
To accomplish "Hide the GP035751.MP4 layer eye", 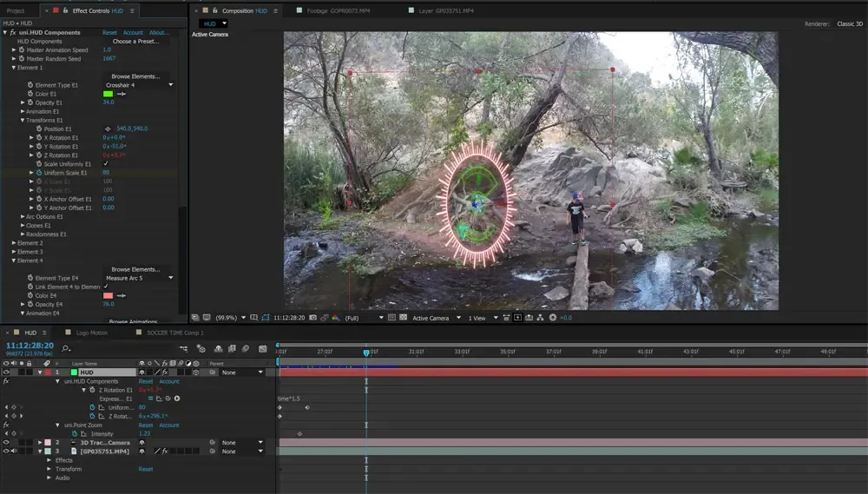I will point(6,451).
